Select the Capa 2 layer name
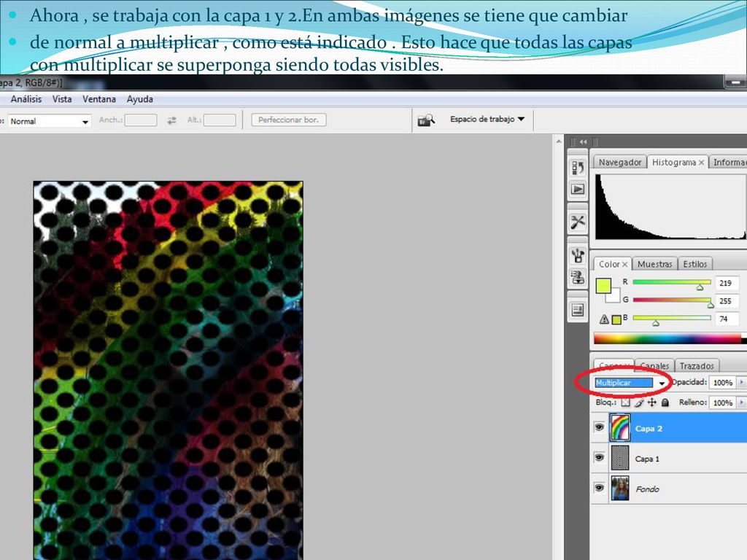747x560 pixels. point(649,429)
